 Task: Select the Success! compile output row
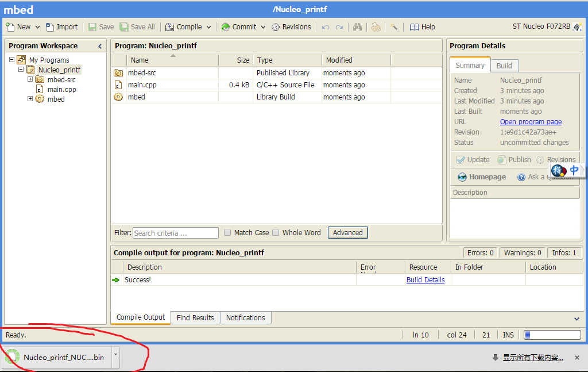pos(347,279)
